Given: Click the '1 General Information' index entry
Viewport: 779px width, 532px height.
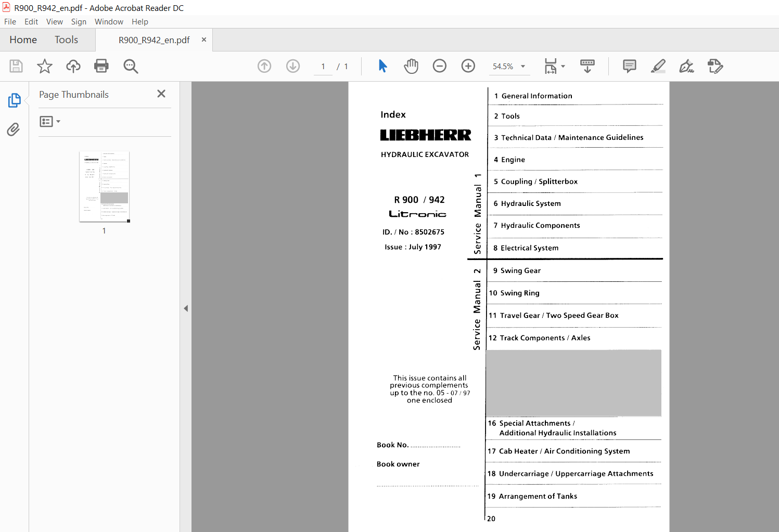Looking at the screenshot, I should coord(533,96).
